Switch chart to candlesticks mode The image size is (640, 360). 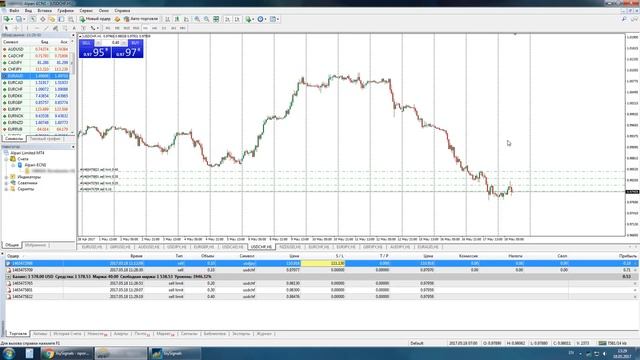[x=177, y=19]
